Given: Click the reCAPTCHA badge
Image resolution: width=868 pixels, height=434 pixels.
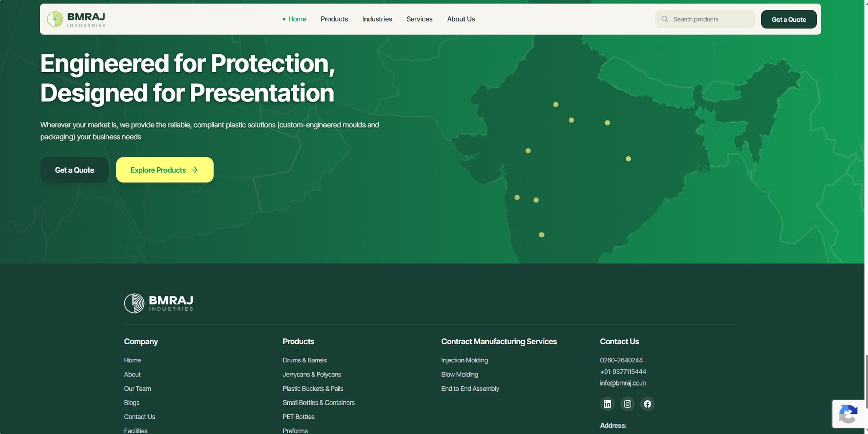Looking at the screenshot, I should [x=848, y=414].
